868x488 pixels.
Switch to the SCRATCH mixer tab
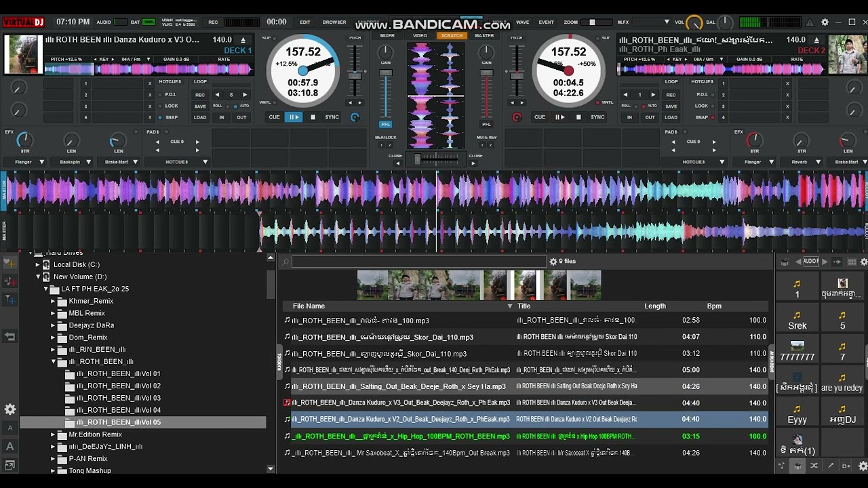point(452,35)
